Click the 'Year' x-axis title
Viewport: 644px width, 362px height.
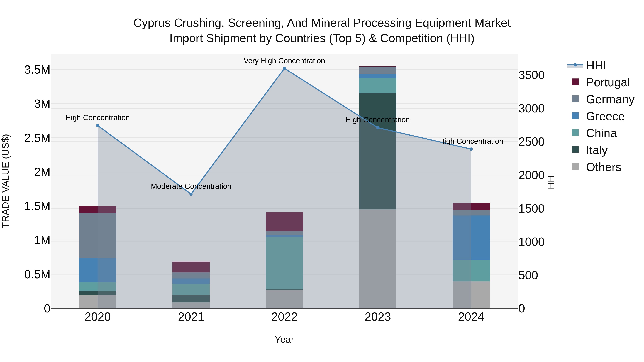tap(284, 340)
